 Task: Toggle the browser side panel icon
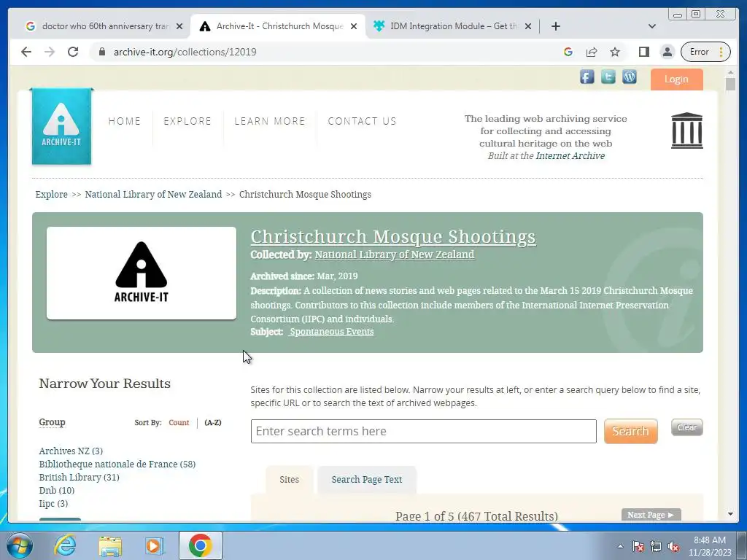(x=644, y=52)
